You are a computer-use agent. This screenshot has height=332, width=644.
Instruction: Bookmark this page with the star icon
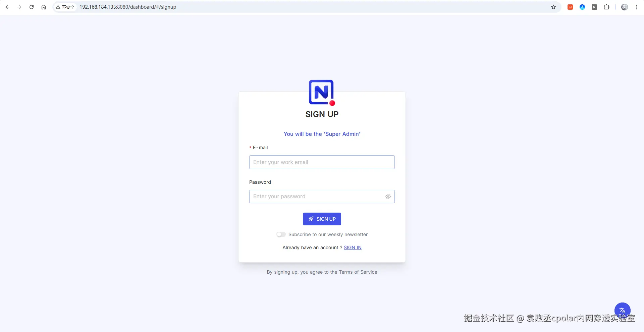click(553, 7)
